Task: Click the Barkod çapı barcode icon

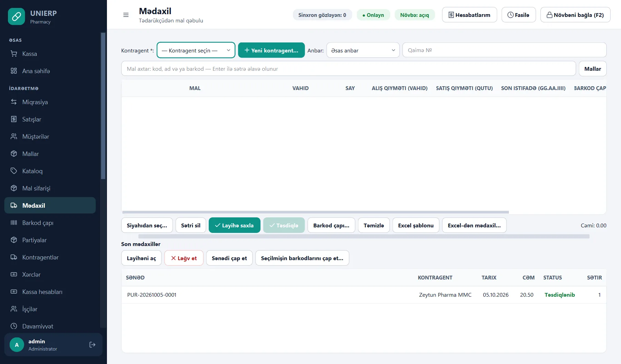Action: coord(14,223)
